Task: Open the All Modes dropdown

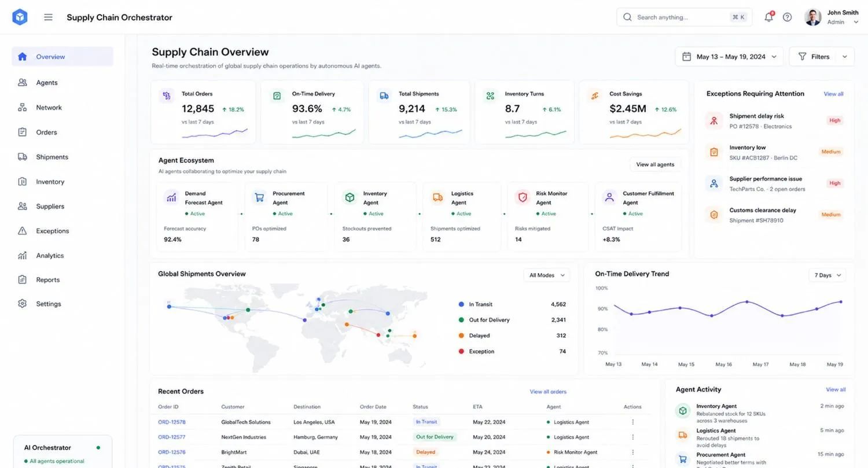Action: [x=546, y=275]
